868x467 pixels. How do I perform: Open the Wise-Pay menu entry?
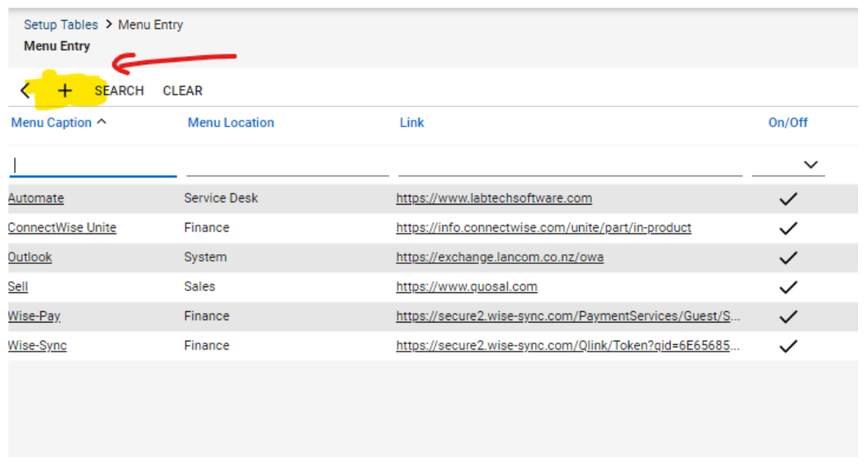coord(34,316)
